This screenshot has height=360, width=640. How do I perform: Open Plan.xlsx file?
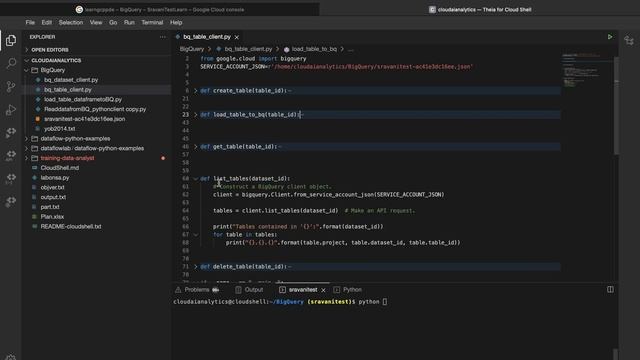52,217
